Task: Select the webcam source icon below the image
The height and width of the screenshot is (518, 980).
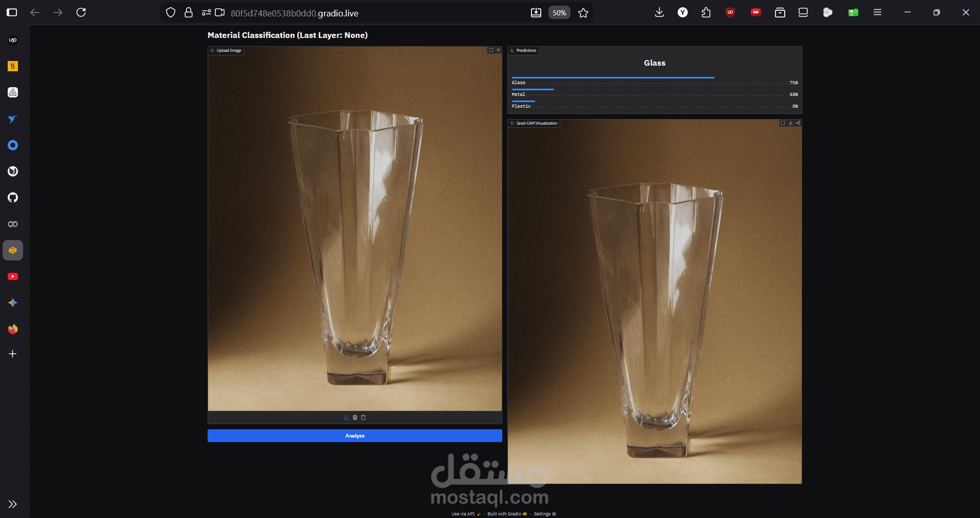Action: point(355,417)
